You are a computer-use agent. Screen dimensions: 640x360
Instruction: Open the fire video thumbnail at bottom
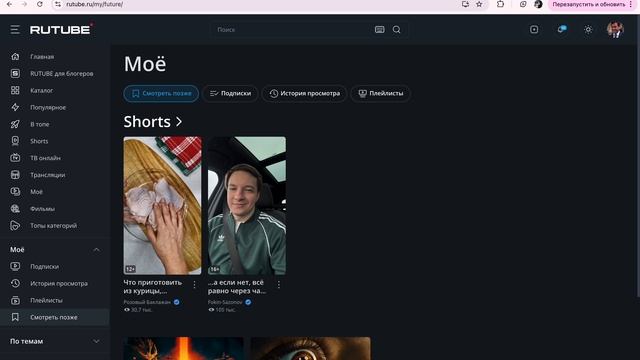[x=184, y=349]
